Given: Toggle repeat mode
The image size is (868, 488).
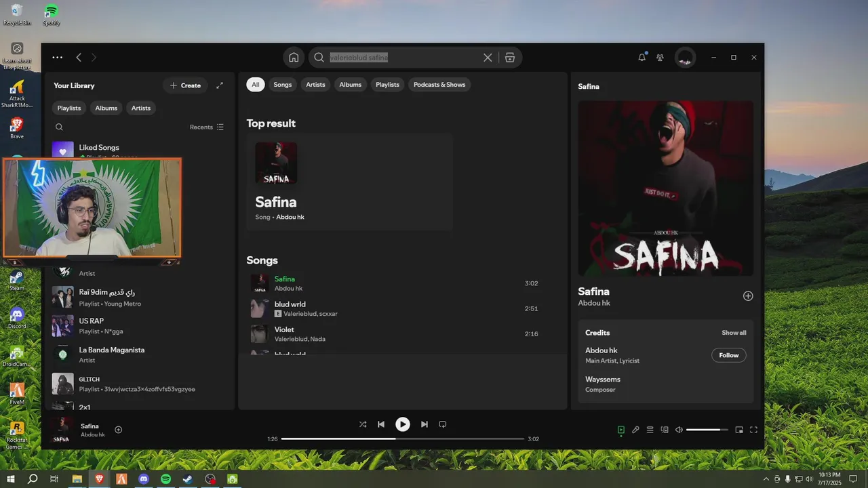Looking at the screenshot, I should coord(443,424).
